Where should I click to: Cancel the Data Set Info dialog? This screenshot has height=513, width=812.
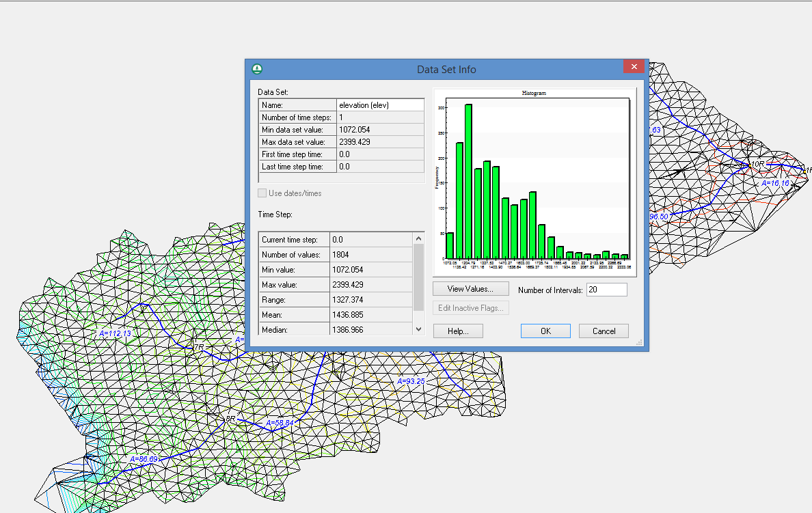tap(604, 331)
